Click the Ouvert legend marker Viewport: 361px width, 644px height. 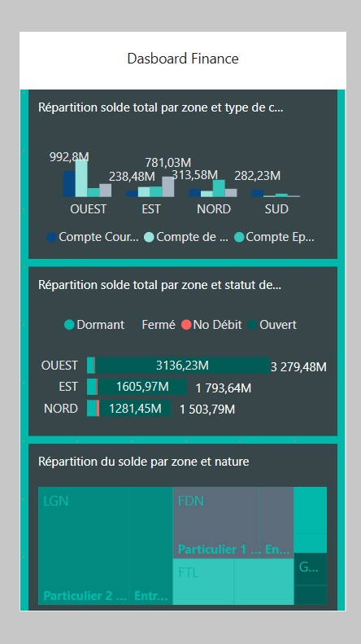(252, 325)
